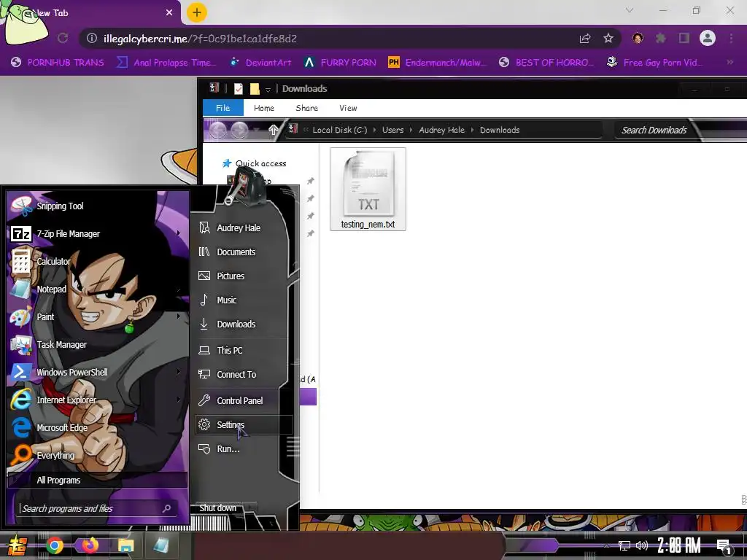Click the Shut down button
This screenshot has width=747, height=560.
coord(218,508)
